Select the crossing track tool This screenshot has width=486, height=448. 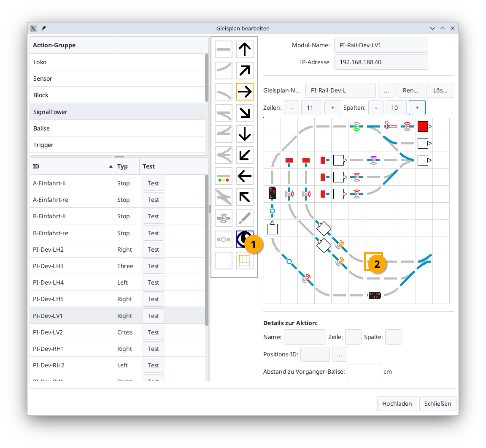click(224, 197)
